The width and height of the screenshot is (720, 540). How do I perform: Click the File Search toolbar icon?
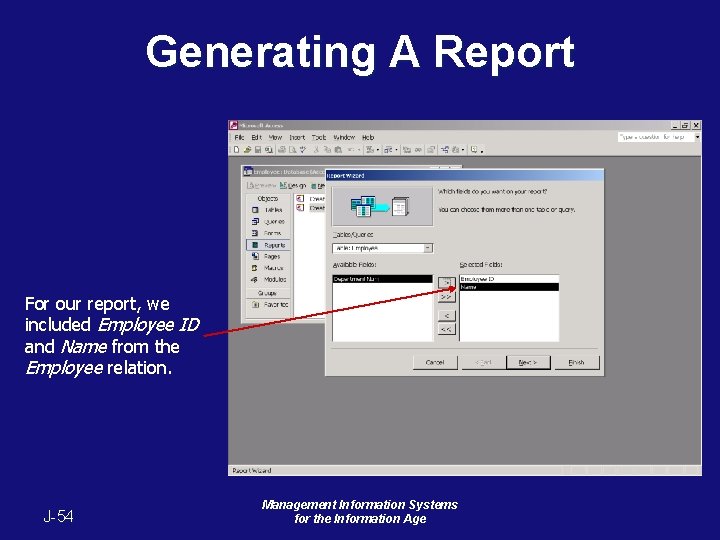coord(269,150)
